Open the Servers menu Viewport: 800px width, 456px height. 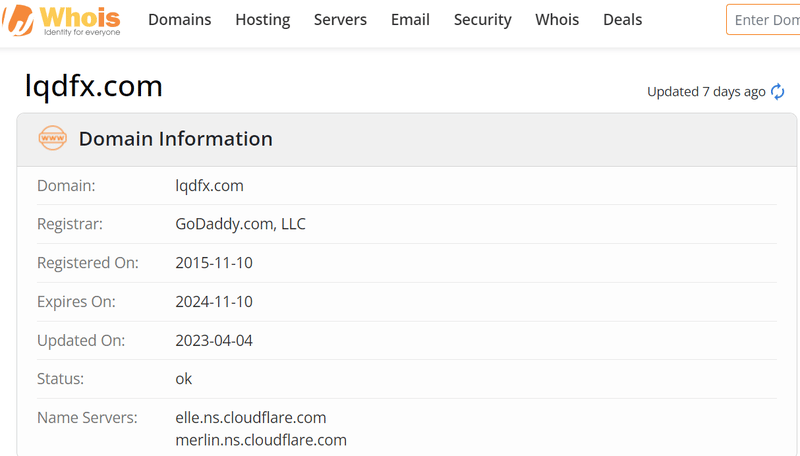[340, 19]
